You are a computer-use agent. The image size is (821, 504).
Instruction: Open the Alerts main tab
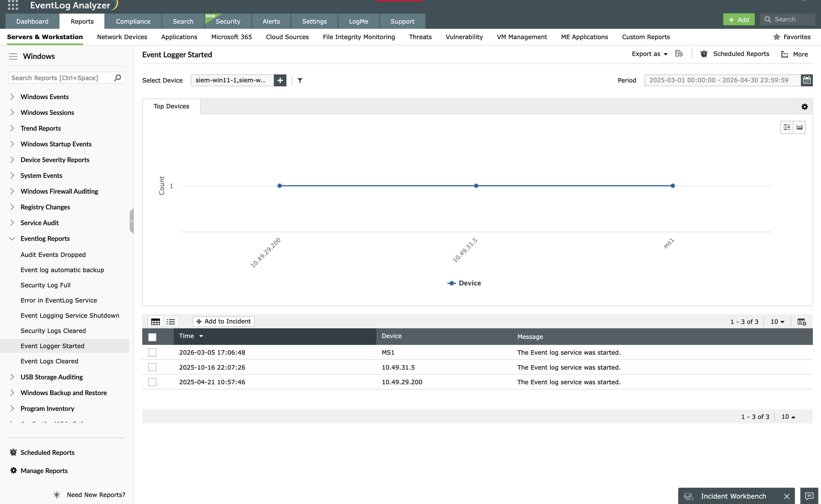pyautogui.click(x=271, y=21)
